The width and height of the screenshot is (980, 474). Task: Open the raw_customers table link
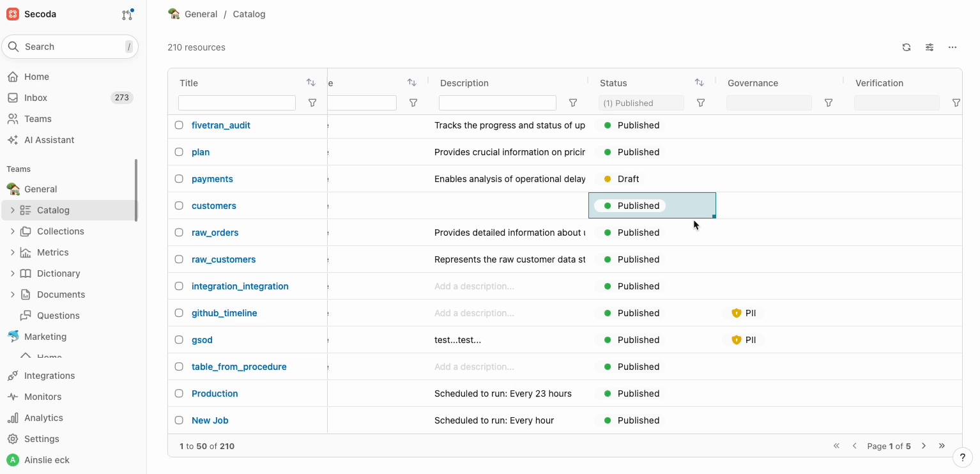coord(224,259)
